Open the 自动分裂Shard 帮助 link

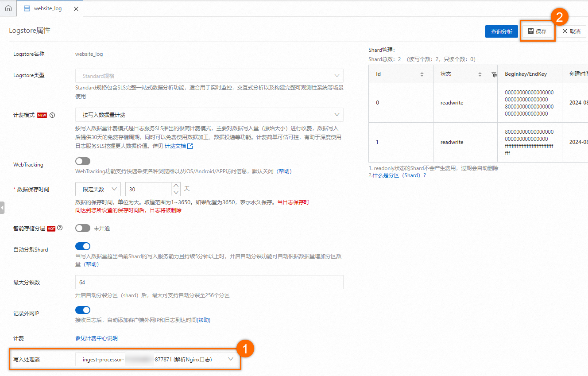(x=91, y=264)
